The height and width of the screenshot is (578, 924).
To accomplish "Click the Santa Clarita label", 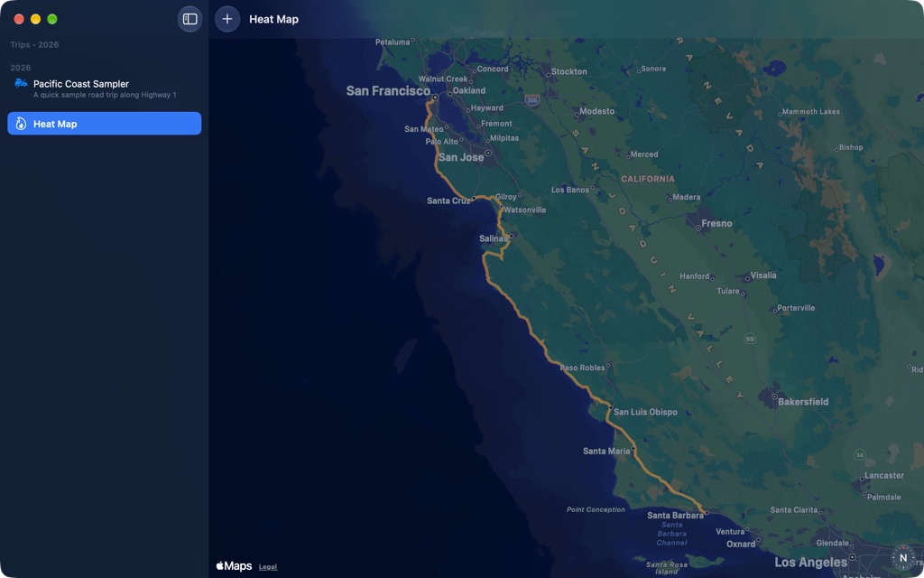I will [x=794, y=509].
